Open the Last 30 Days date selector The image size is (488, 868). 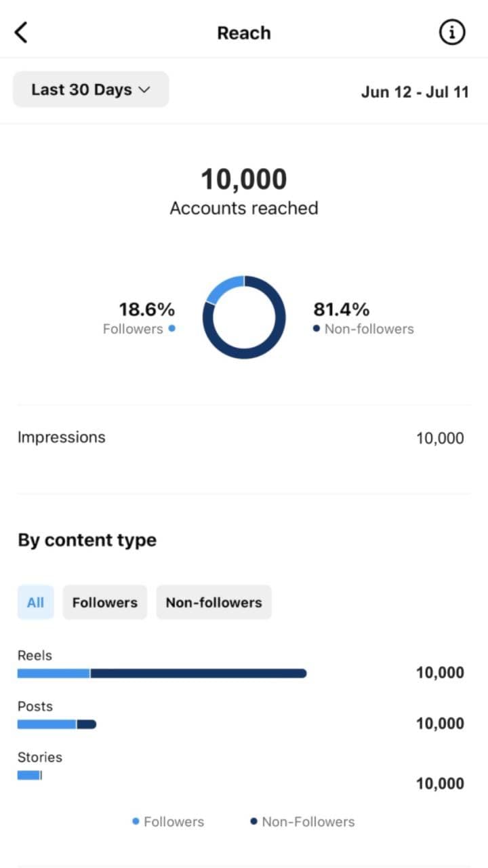click(x=90, y=89)
